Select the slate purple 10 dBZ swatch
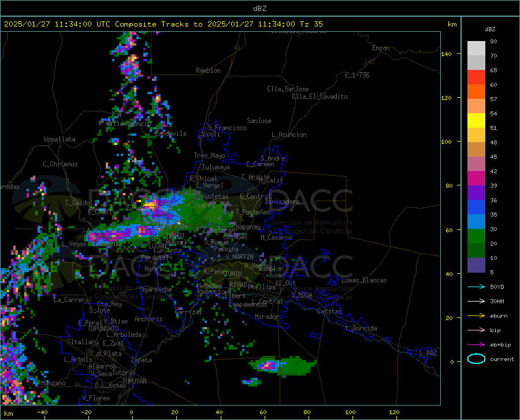Image resolution: width=520 pixels, height=420 pixels. (476, 265)
